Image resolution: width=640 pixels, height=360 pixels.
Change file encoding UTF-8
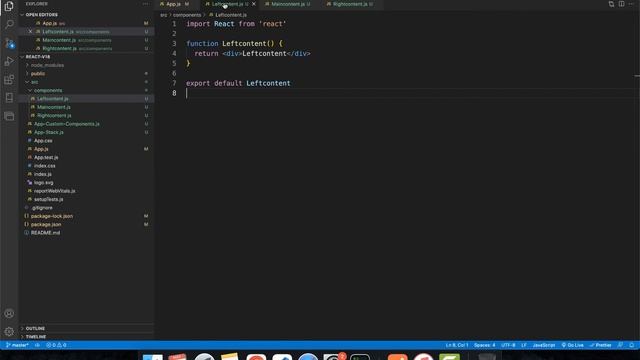click(508, 345)
